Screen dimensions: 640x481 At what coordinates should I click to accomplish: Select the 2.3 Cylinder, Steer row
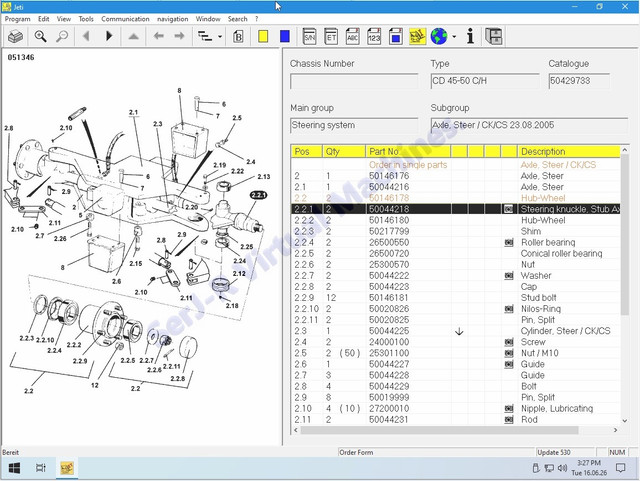pos(456,331)
